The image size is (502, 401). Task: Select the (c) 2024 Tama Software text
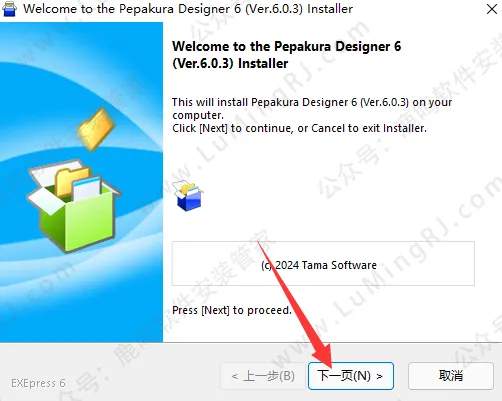pyautogui.click(x=319, y=265)
